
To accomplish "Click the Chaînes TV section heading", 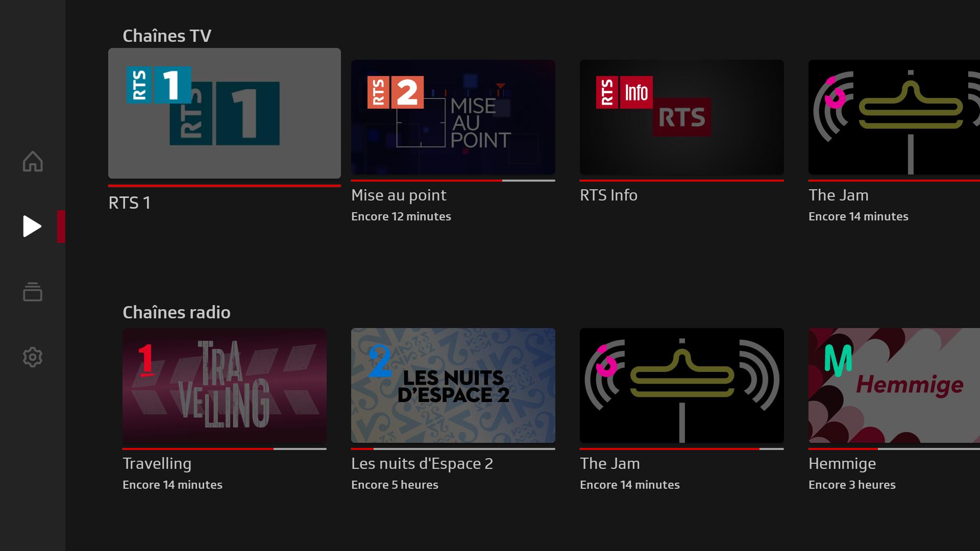I will pos(167,36).
